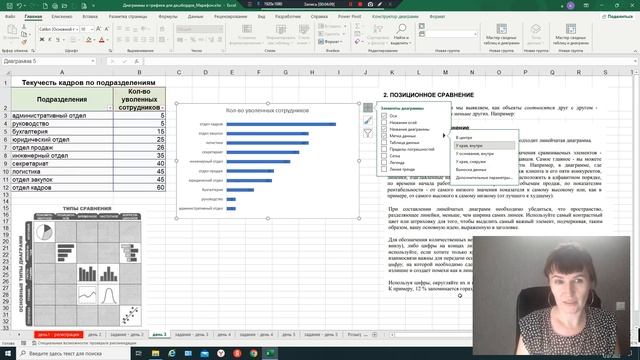Click the Bold (Ж) formatting icon
Viewport: 640px width, 360px height.
coord(42,40)
